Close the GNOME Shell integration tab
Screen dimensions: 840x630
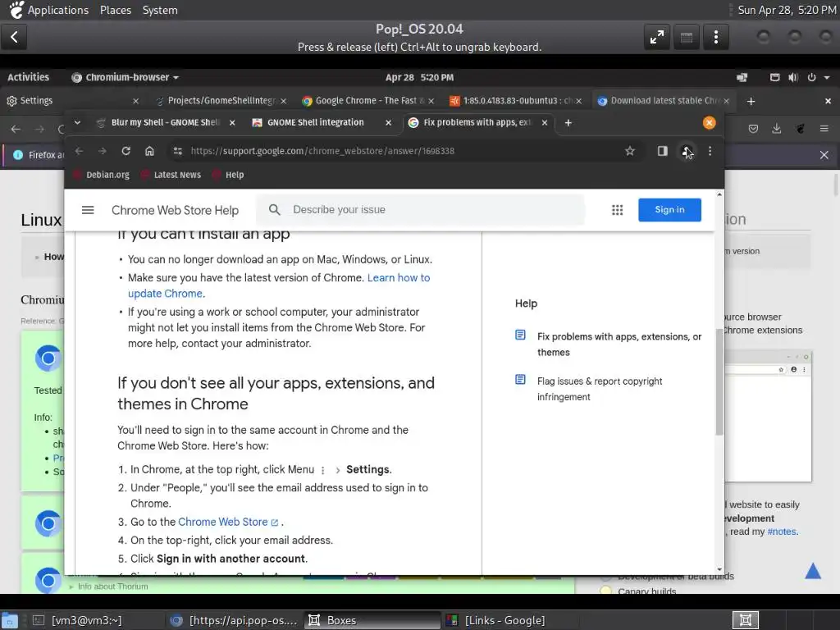pyautogui.click(x=388, y=123)
